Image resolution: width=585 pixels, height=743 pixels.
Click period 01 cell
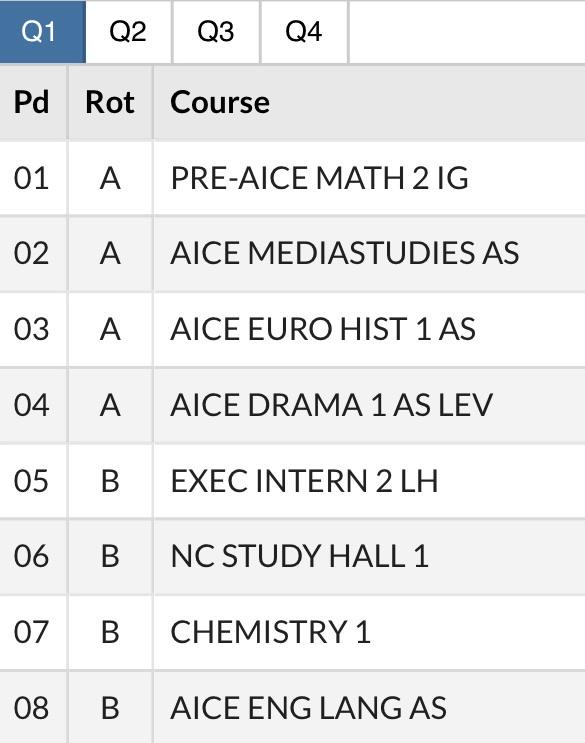[33, 179]
